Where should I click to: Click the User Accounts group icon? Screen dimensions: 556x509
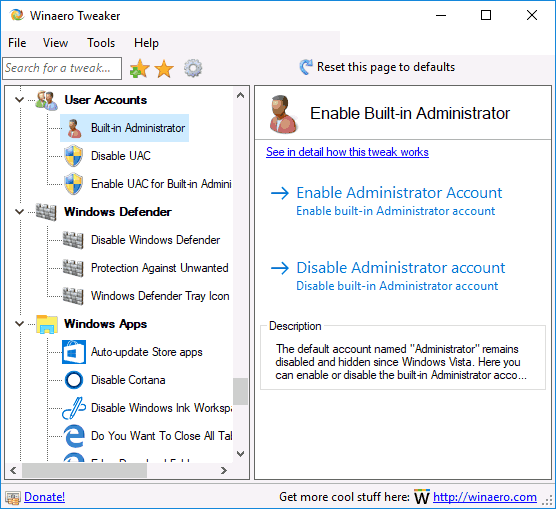click(x=46, y=100)
